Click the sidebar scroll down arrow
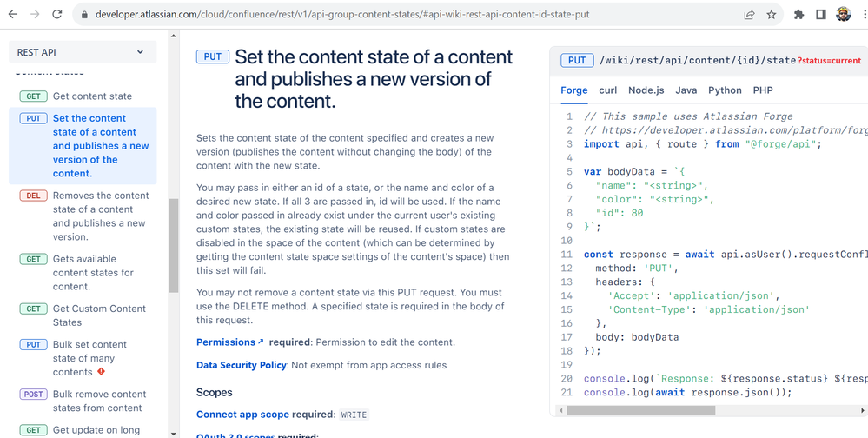 173,433
